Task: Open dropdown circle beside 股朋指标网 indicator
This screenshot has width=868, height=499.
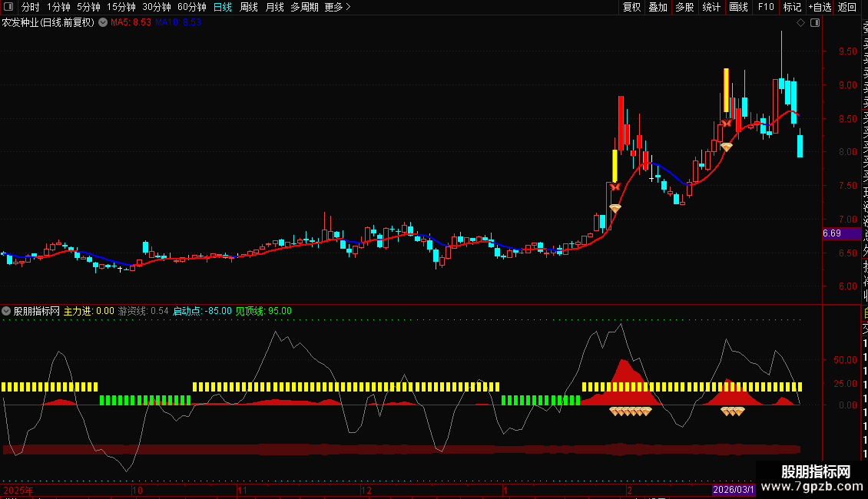Action: point(6,311)
